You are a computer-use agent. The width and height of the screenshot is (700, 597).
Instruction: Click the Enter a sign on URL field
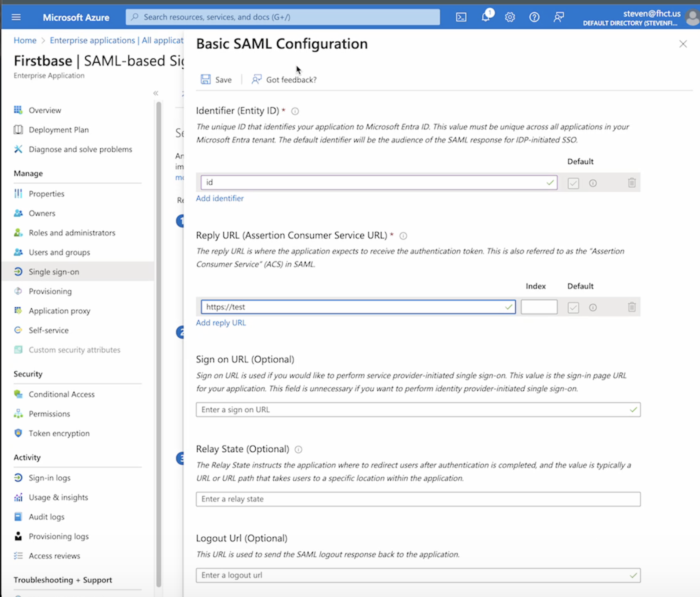click(x=418, y=410)
